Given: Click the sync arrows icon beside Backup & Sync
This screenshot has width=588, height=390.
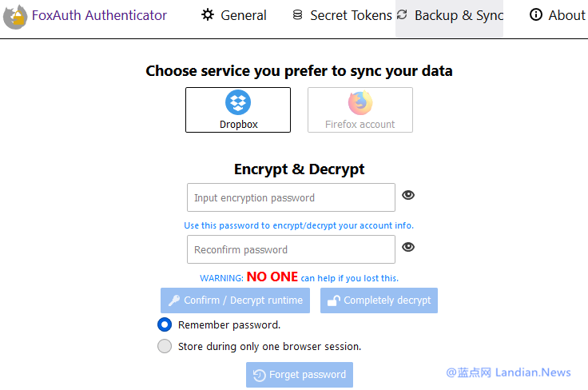Looking at the screenshot, I should coord(402,15).
